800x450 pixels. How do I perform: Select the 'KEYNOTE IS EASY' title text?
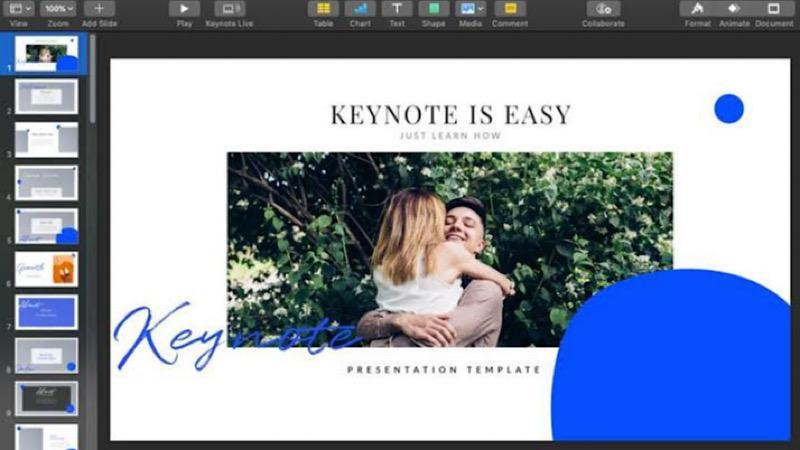(x=451, y=114)
